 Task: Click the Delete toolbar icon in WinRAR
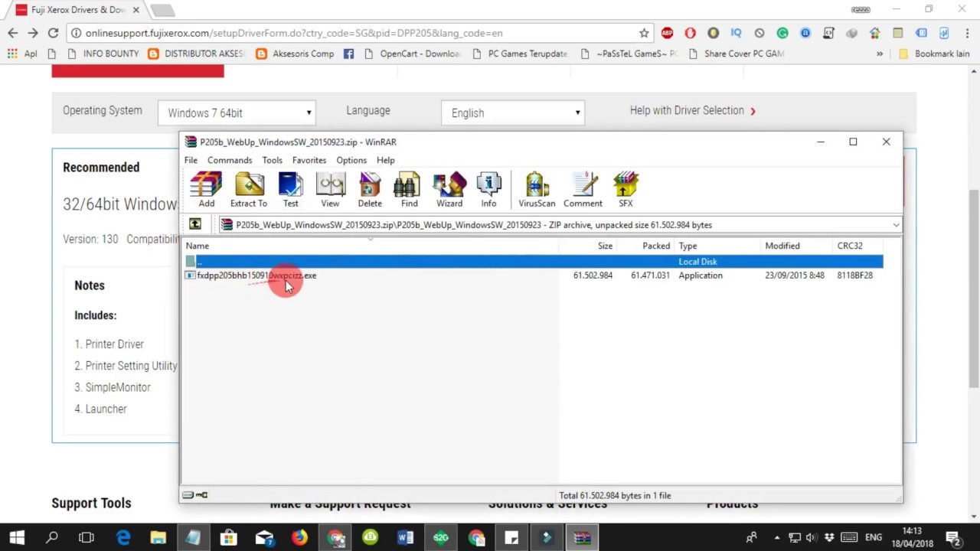(370, 189)
